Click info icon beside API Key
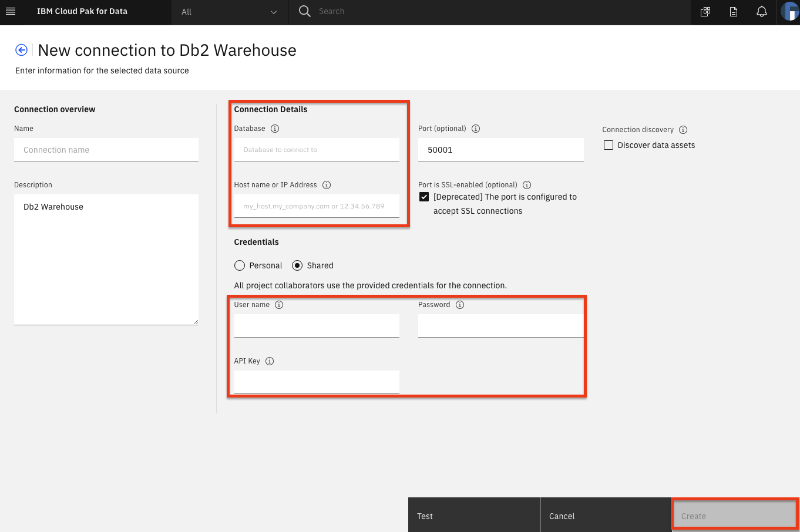Viewport: 800px width, 532px height. [x=270, y=361]
